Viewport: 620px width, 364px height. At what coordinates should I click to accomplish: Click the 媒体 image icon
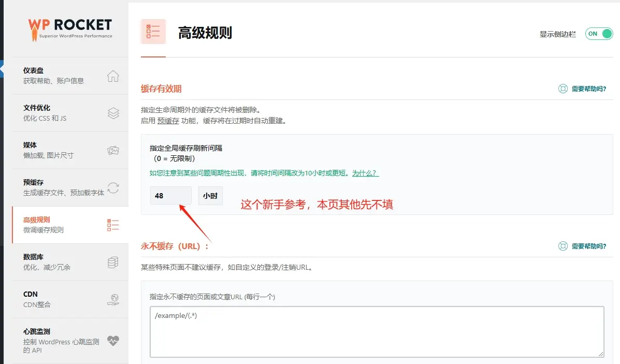pyautogui.click(x=113, y=151)
